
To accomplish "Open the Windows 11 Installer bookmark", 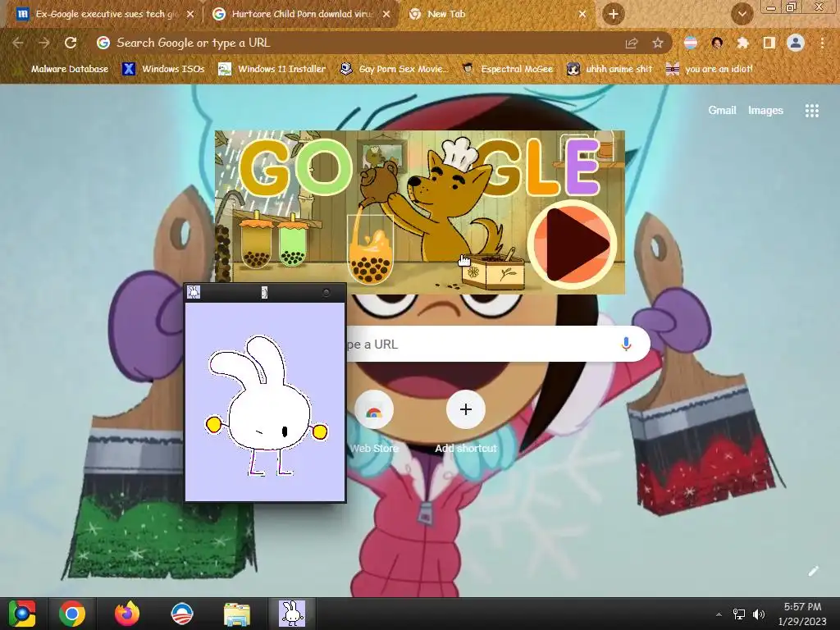I will click(272, 69).
